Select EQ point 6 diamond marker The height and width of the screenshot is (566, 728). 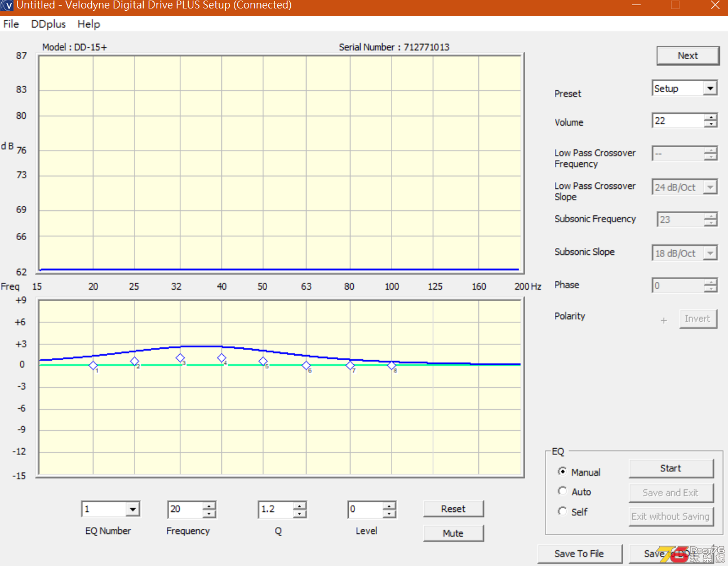306,365
